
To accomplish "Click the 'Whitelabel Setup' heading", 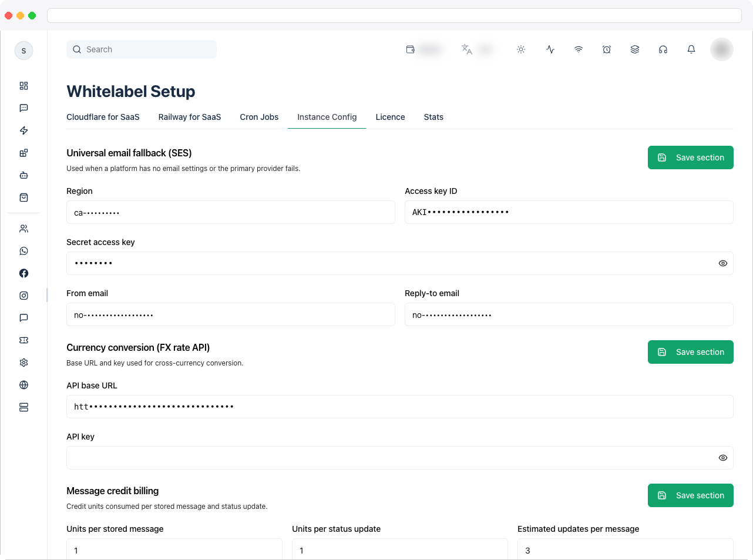I will click(x=131, y=92).
